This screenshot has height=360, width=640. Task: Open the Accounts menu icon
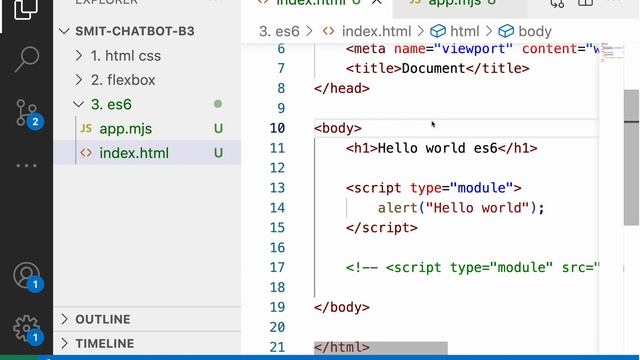pos(28,277)
